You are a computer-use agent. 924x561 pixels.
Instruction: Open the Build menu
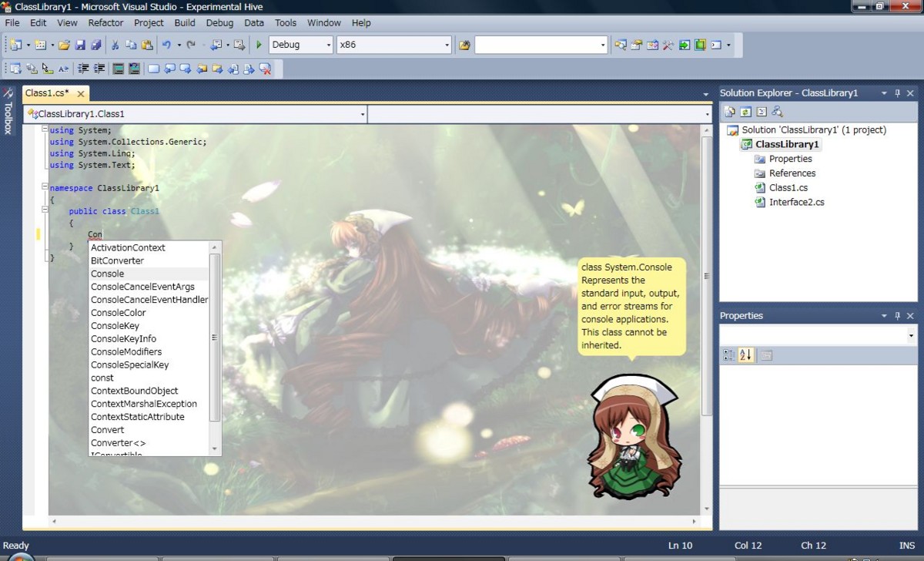(185, 23)
